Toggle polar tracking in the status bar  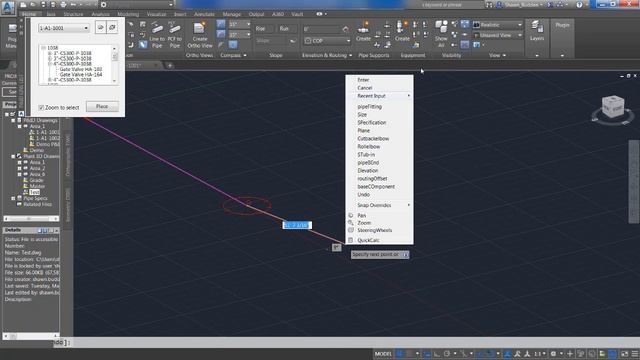click(x=447, y=354)
